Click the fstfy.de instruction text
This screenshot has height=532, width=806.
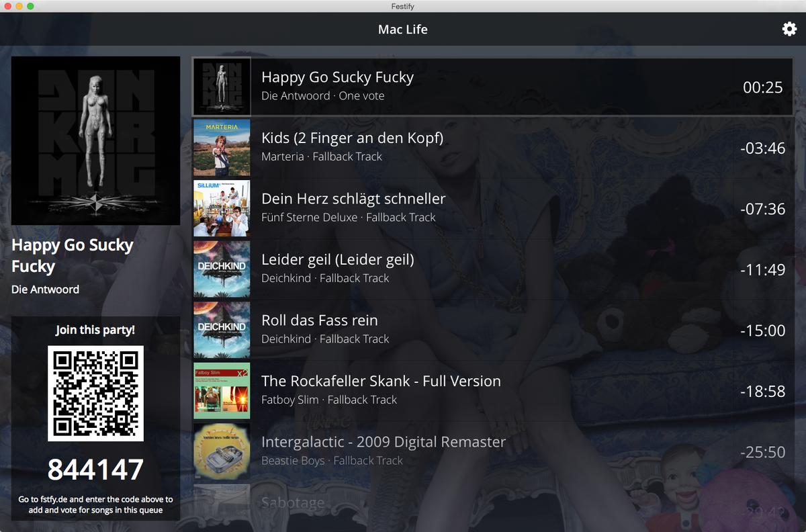point(95,504)
